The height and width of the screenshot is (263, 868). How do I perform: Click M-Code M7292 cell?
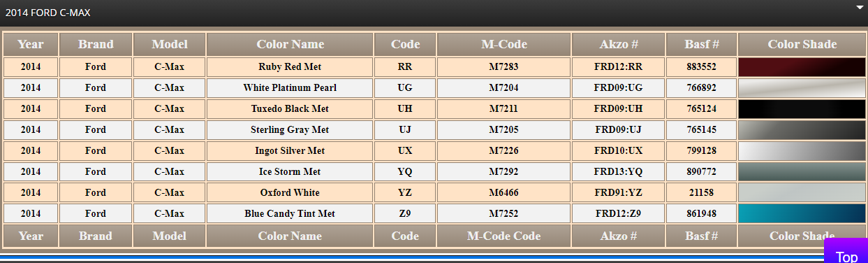pos(504,172)
